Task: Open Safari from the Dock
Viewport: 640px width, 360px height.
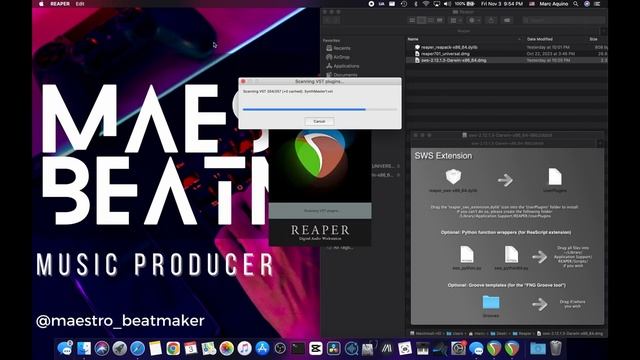Action: [x=138, y=348]
